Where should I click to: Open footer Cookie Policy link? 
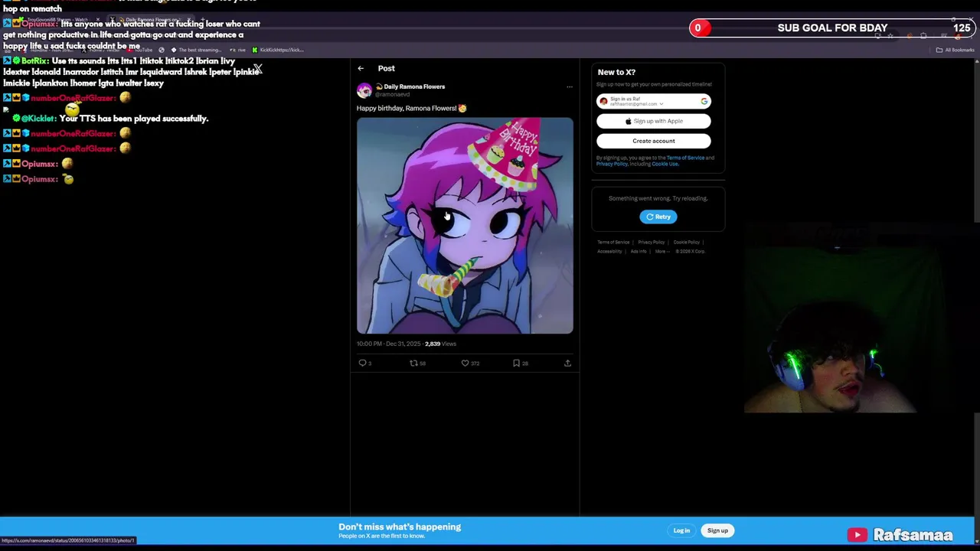[687, 242]
